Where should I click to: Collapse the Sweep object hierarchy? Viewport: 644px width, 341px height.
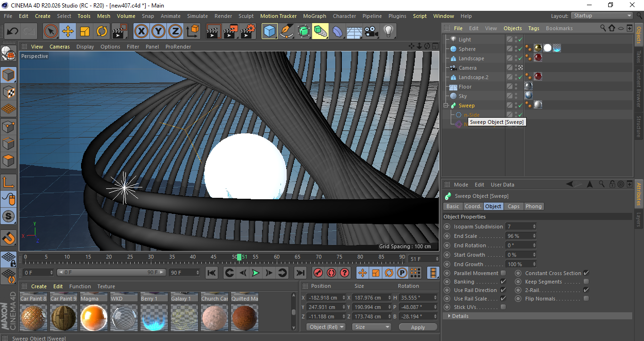[x=446, y=106]
